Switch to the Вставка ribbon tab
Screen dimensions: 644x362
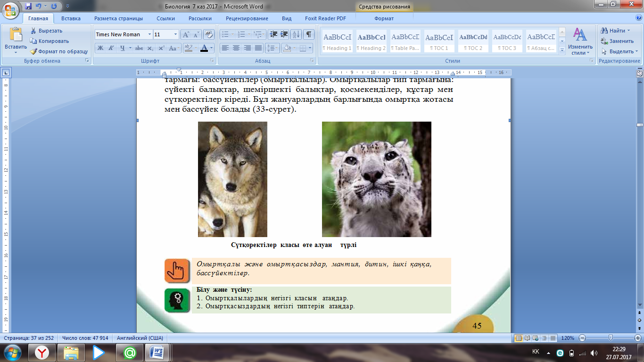tap(71, 18)
